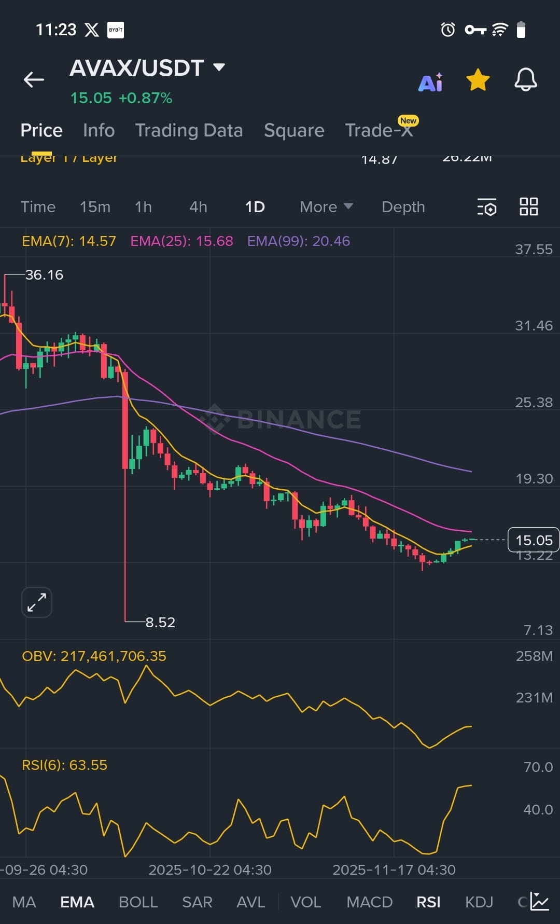Toggle the SAR indicator
This screenshot has height=924, width=560.
tap(197, 902)
